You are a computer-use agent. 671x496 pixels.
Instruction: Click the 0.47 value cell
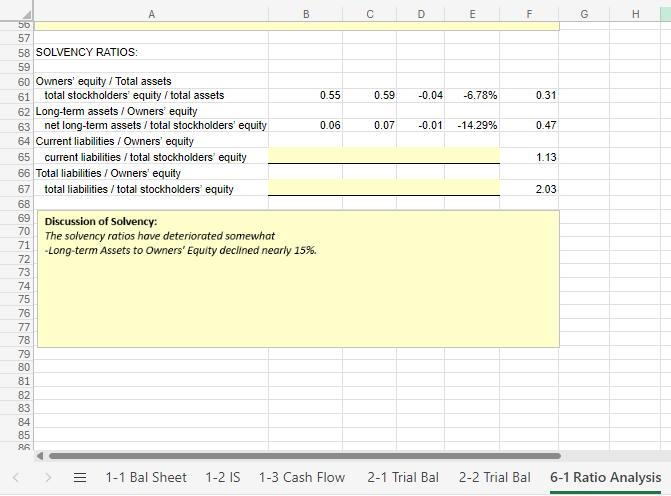[529, 125]
